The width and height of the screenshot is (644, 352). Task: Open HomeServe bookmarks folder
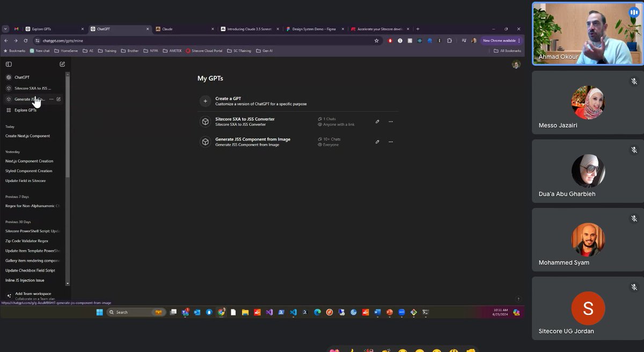click(x=66, y=51)
